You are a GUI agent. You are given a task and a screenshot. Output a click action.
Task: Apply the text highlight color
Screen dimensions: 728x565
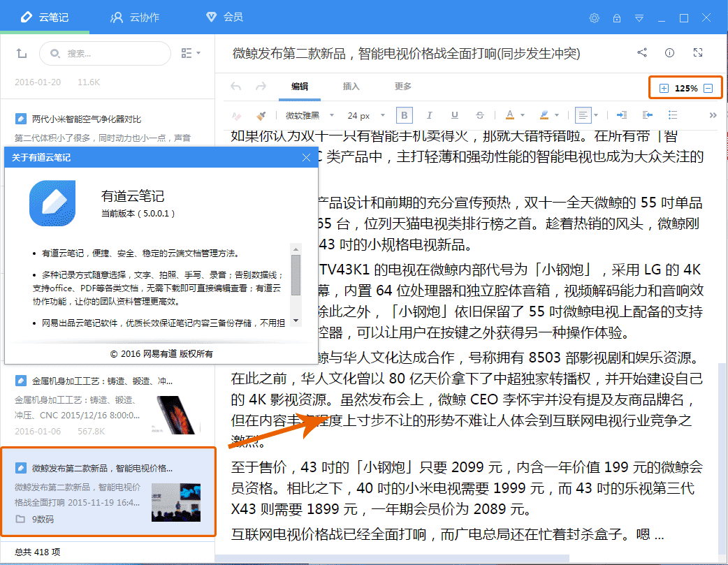pyautogui.click(x=544, y=115)
